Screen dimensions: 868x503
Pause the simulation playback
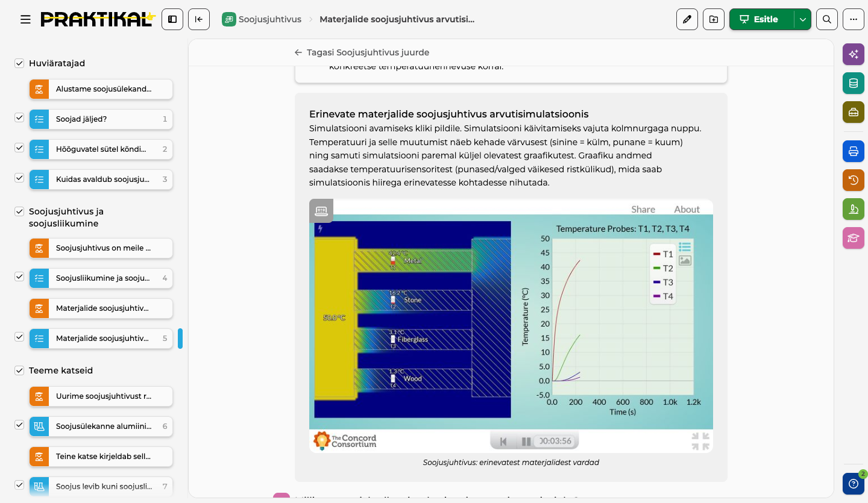click(526, 441)
